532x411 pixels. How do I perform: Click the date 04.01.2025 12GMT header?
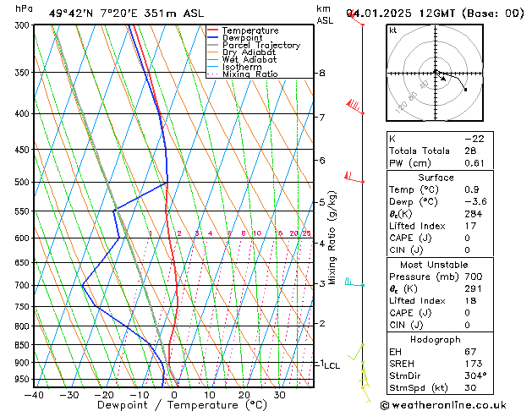(x=400, y=14)
